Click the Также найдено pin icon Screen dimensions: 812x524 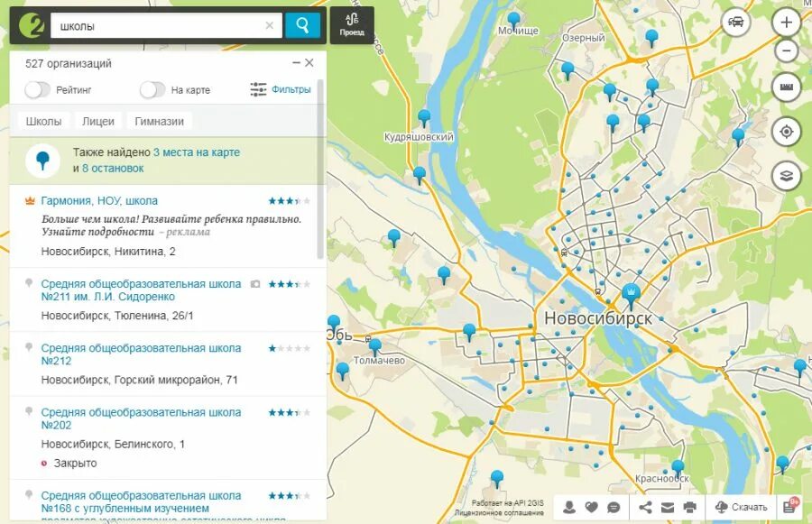point(43,161)
